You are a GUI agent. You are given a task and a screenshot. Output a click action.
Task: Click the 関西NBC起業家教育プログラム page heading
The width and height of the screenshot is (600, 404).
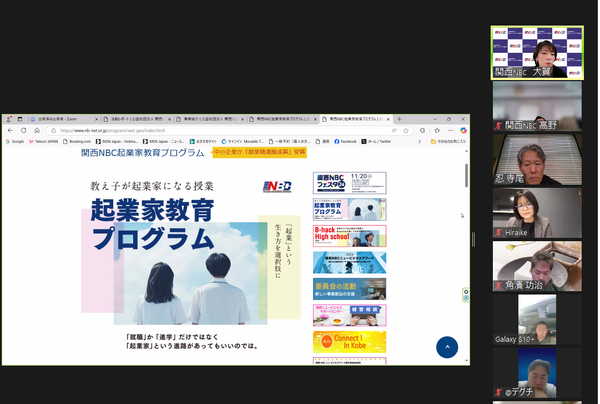143,153
